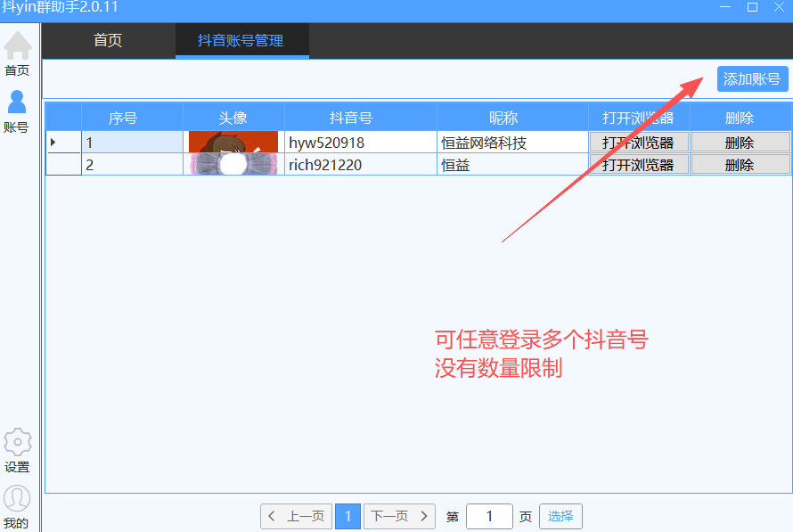
Task: Select cell hyw520918
Action: (361, 142)
